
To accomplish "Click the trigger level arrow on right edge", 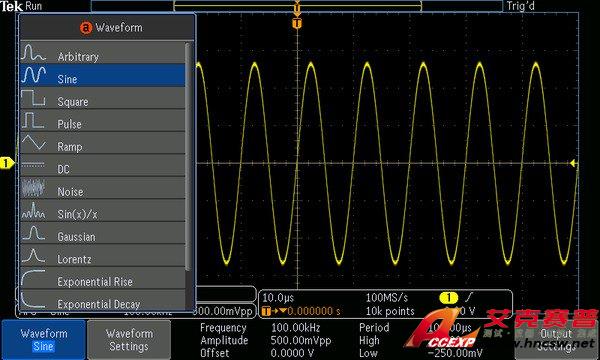I will (573, 163).
